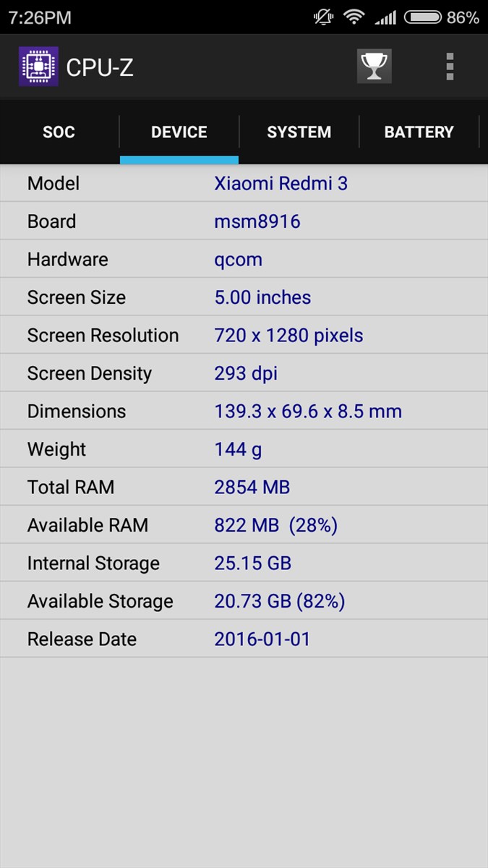Tap the 7:26PM status bar clock
This screenshot has width=488, height=868.
(x=40, y=17)
